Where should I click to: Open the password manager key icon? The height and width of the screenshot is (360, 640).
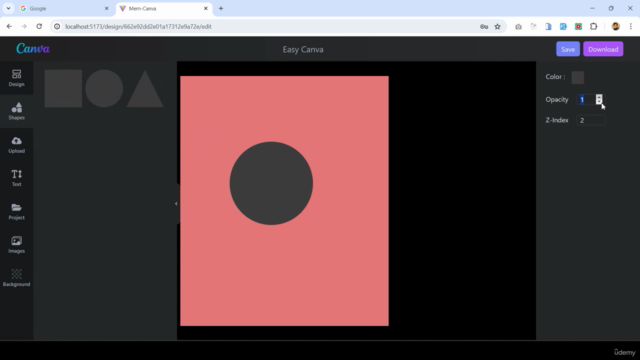coord(484,27)
